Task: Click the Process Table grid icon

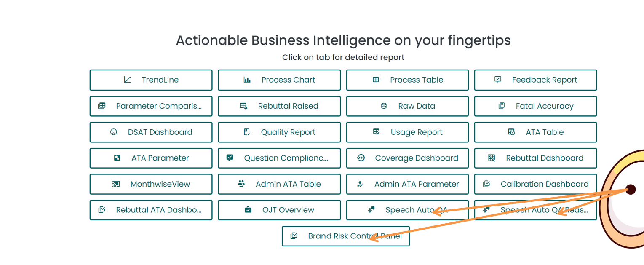Action: (x=376, y=80)
